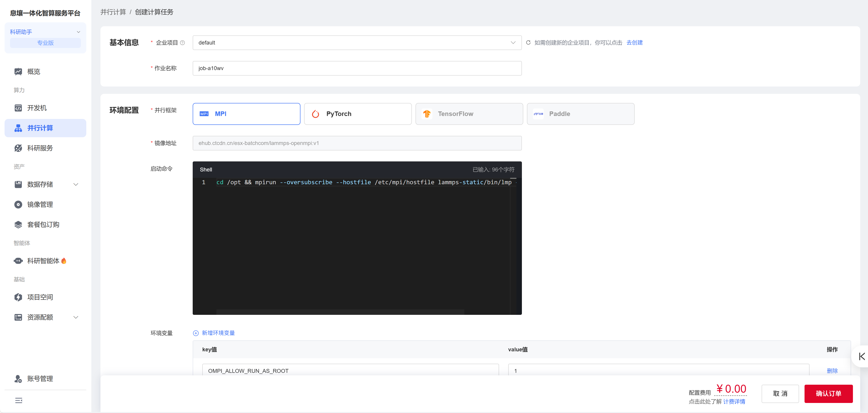
Task: Click the 去创建 link
Action: 634,43
